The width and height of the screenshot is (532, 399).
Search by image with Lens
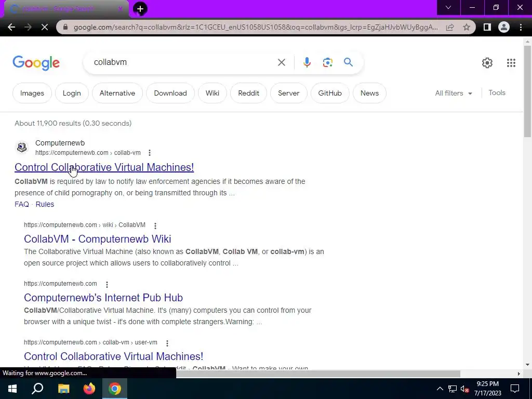[x=327, y=62]
